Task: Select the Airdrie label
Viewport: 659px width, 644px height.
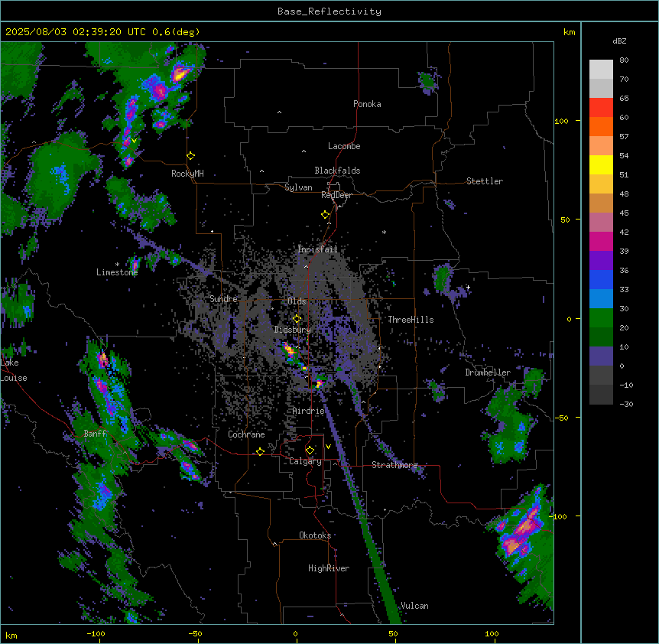Action: coord(309,411)
